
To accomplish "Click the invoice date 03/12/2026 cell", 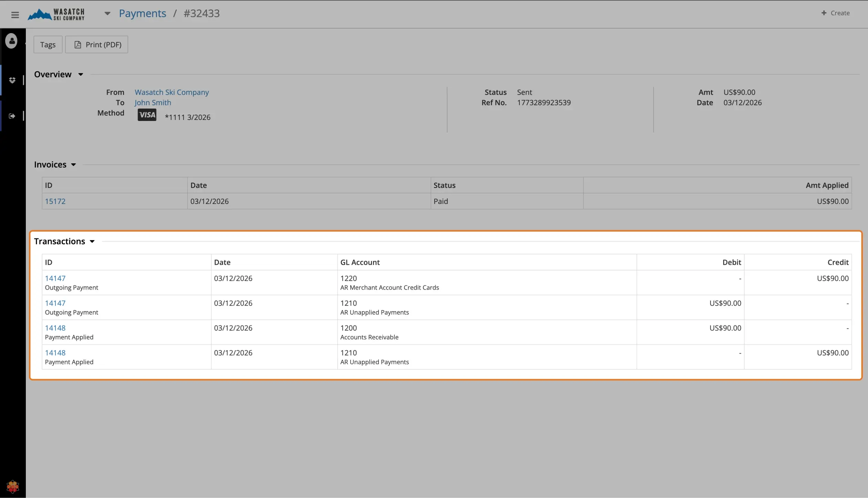I will pyautogui.click(x=309, y=201).
